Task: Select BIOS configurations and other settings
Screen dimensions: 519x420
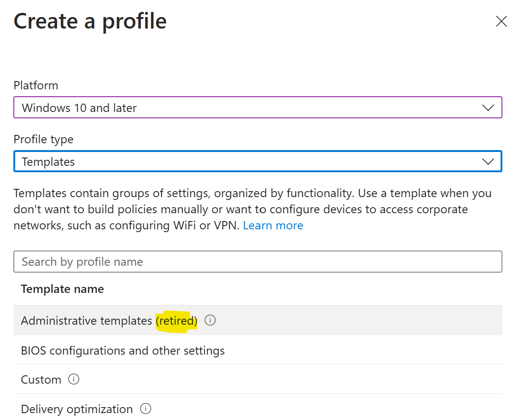Action: [123, 350]
